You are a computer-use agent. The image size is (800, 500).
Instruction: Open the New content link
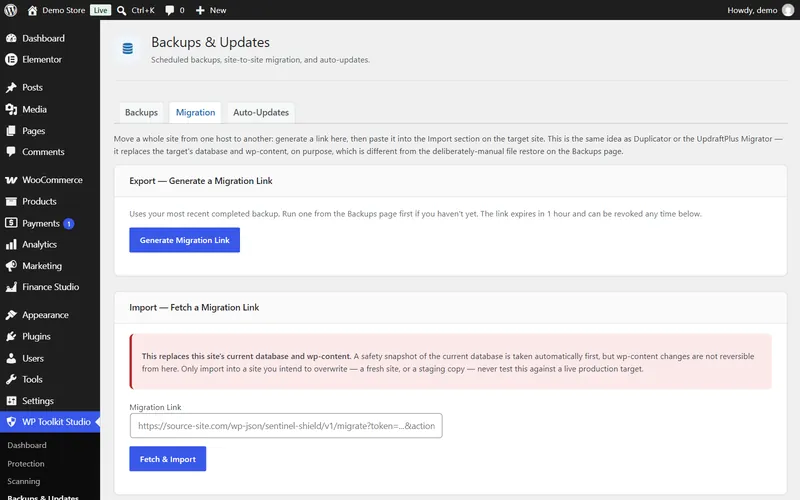pyautogui.click(x=218, y=10)
